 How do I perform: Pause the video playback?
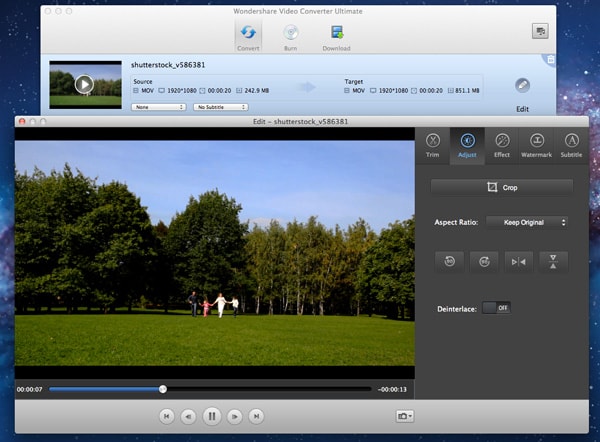click(x=212, y=416)
